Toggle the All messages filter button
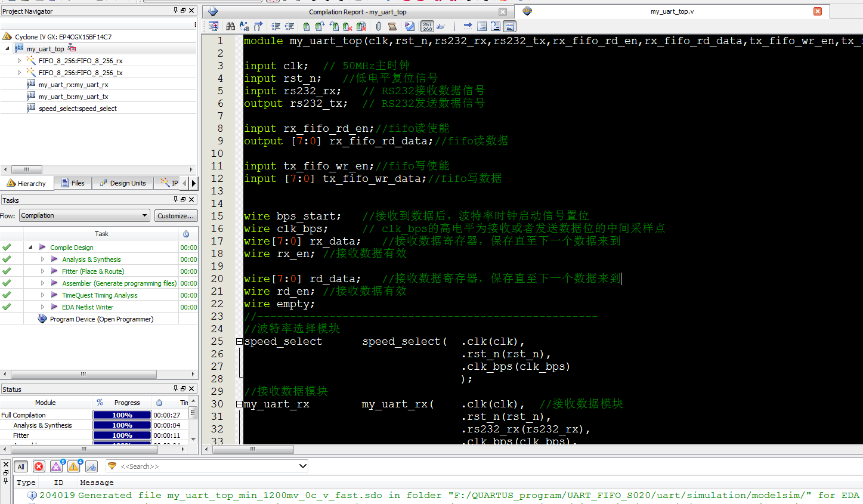Screen dimensions: 863x504 [21, 466]
